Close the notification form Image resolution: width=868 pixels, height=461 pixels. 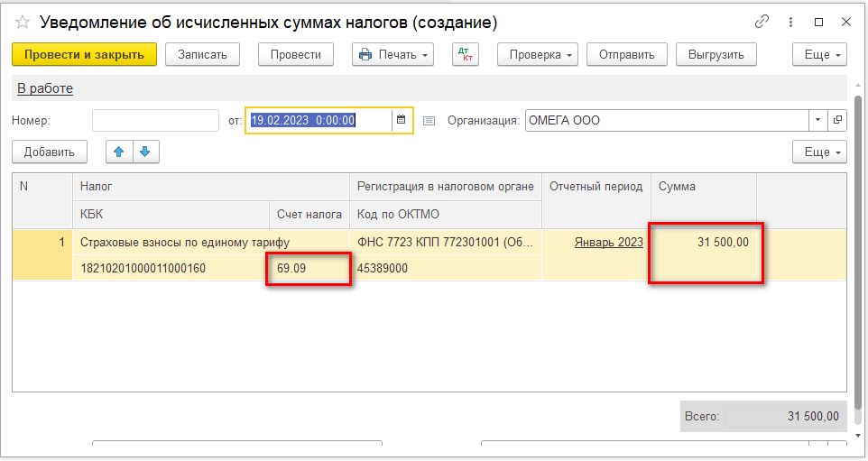[x=845, y=22]
